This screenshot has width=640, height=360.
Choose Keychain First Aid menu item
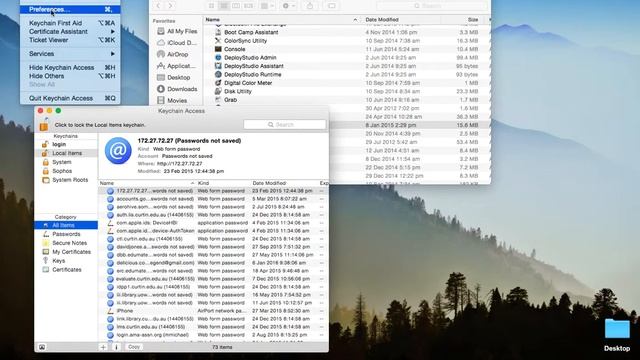(70, 23)
